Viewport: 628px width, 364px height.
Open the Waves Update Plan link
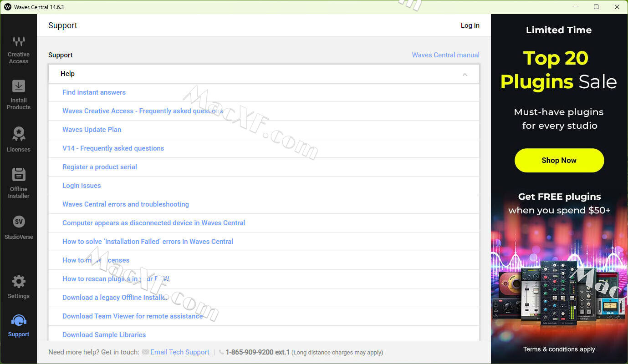tap(92, 130)
